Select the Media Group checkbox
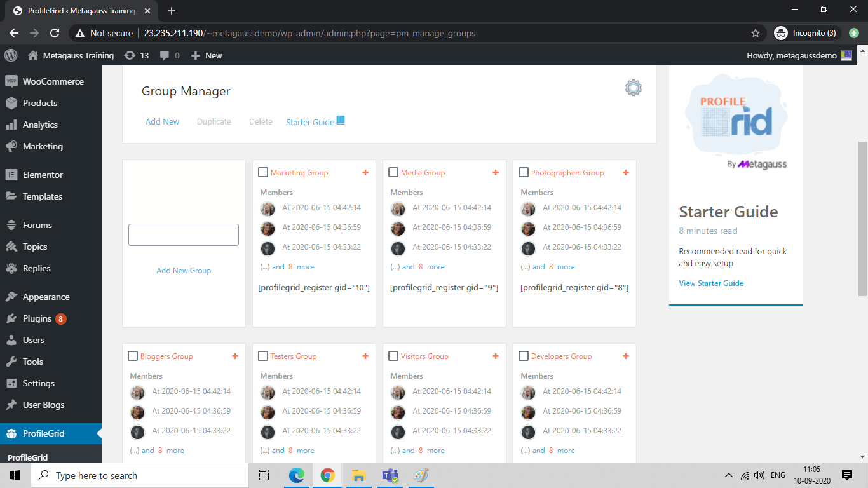Screen dimensions: 868x488 point(393,172)
